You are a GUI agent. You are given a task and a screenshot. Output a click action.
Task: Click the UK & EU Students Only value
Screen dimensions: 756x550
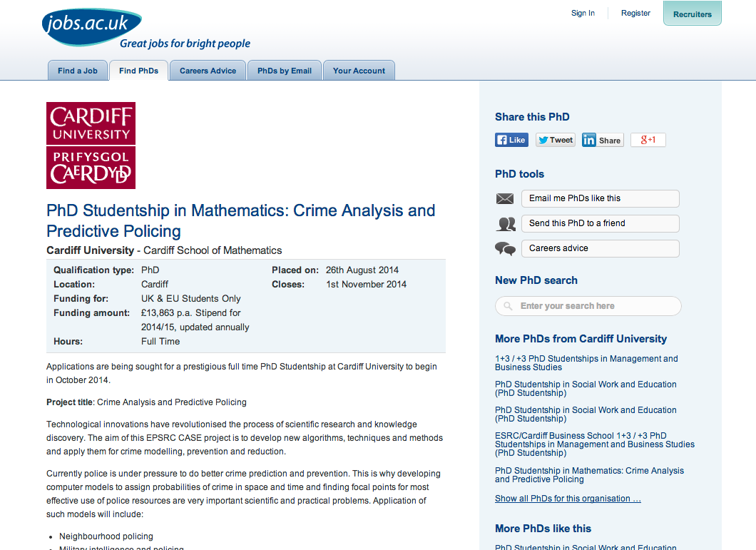coord(191,299)
